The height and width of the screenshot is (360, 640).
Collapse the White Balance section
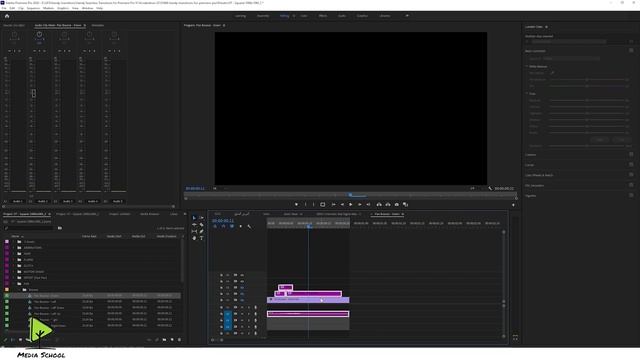(x=527, y=66)
